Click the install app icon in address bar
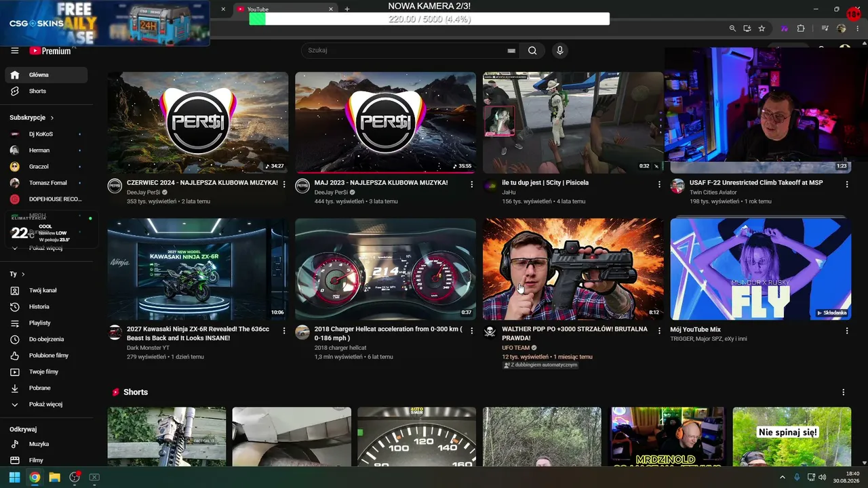The width and height of the screenshot is (868, 488). [747, 28]
